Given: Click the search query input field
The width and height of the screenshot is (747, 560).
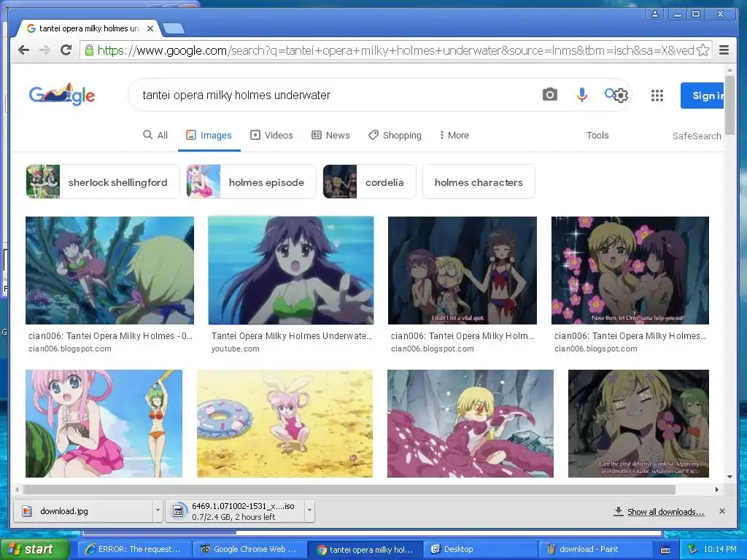Looking at the screenshot, I should [x=333, y=95].
